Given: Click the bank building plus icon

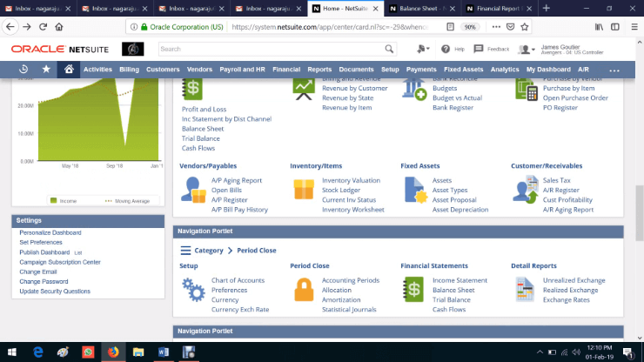Looking at the screenshot, I should 414,89.
